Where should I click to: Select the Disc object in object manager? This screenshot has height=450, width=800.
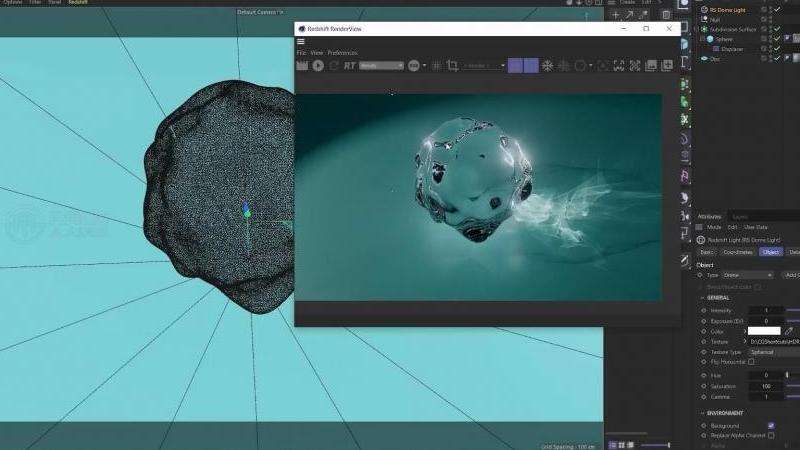point(715,59)
